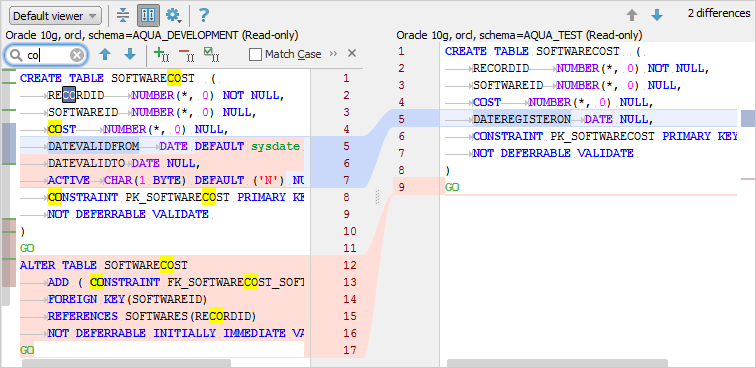756x368 pixels.
Task: Jump to next difference with blue down arrow
Action: pyautogui.click(x=657, y=15)
